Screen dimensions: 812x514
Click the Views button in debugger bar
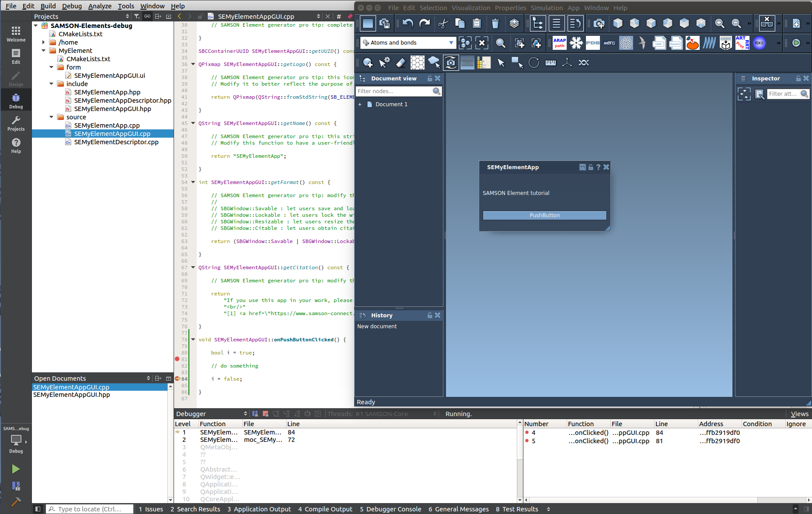[800, 413]
